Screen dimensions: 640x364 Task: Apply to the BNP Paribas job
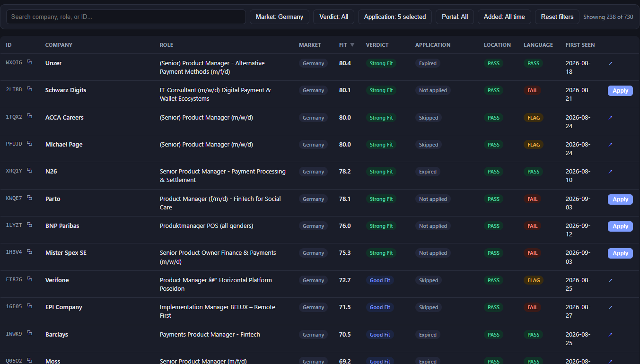(x=620, y=226)
